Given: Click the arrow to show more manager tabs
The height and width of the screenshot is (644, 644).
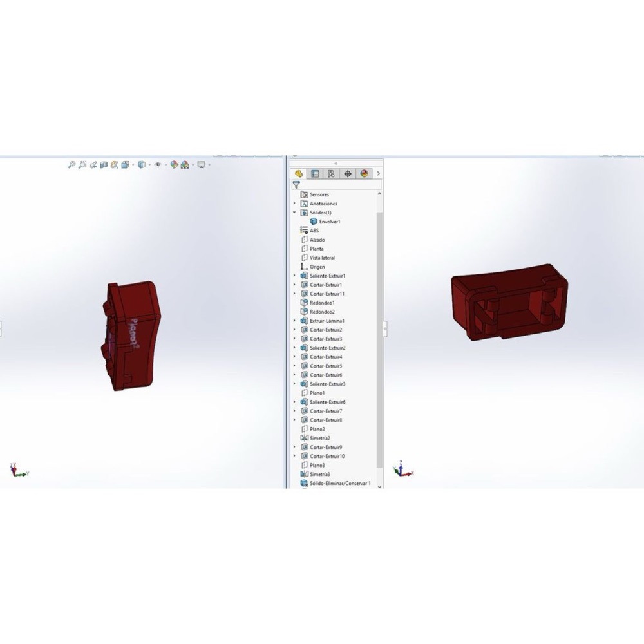Looking at the screenshot, I should pyautogui.click(x=378, y=174).
